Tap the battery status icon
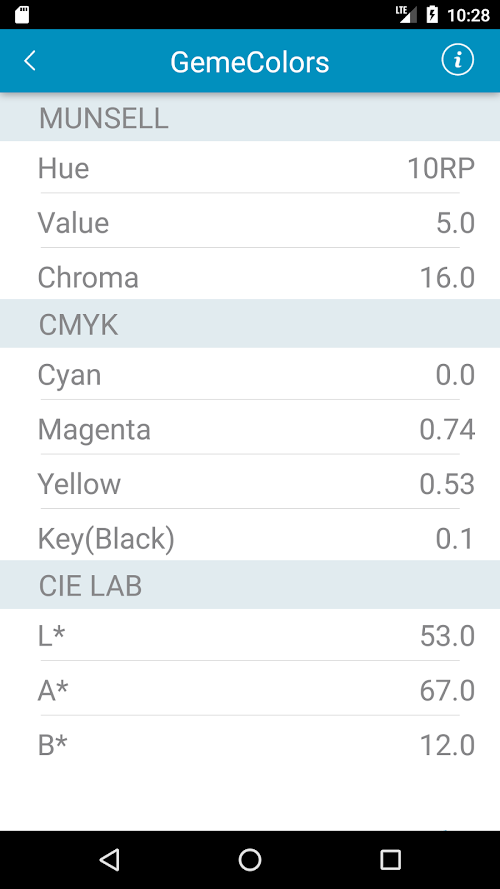The image size is (500, 889). pos(432,15)
